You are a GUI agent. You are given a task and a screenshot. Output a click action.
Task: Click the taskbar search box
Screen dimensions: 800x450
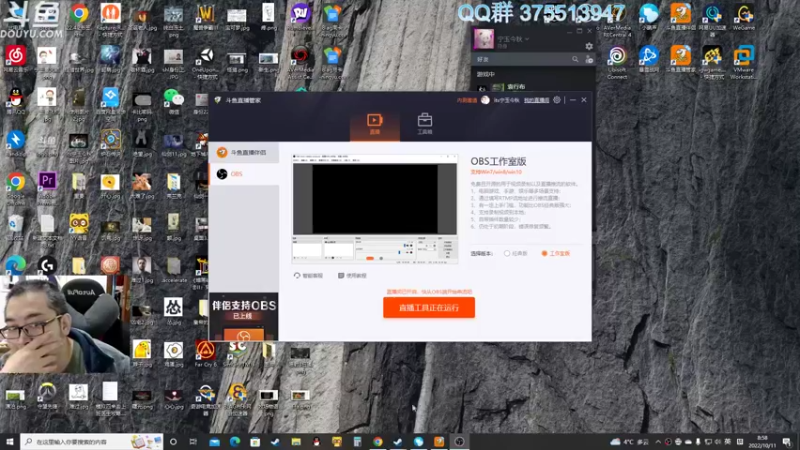click(92, 442)
